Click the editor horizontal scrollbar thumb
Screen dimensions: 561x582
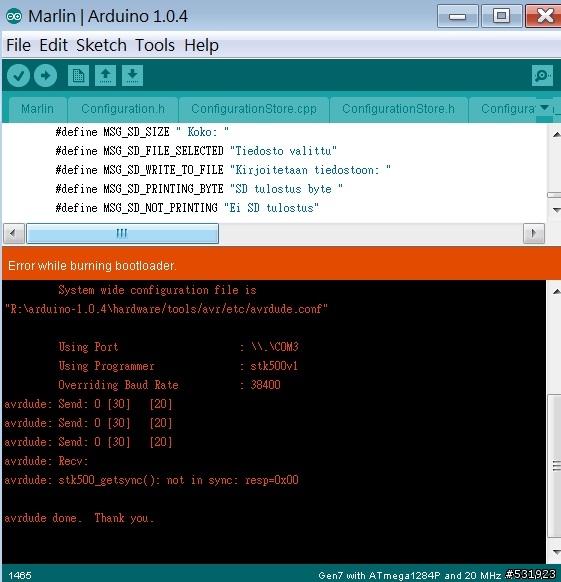point(123,233)
